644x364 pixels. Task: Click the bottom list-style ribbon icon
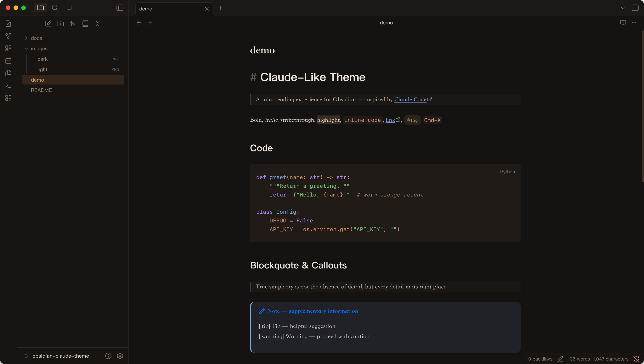pos(8,98)
